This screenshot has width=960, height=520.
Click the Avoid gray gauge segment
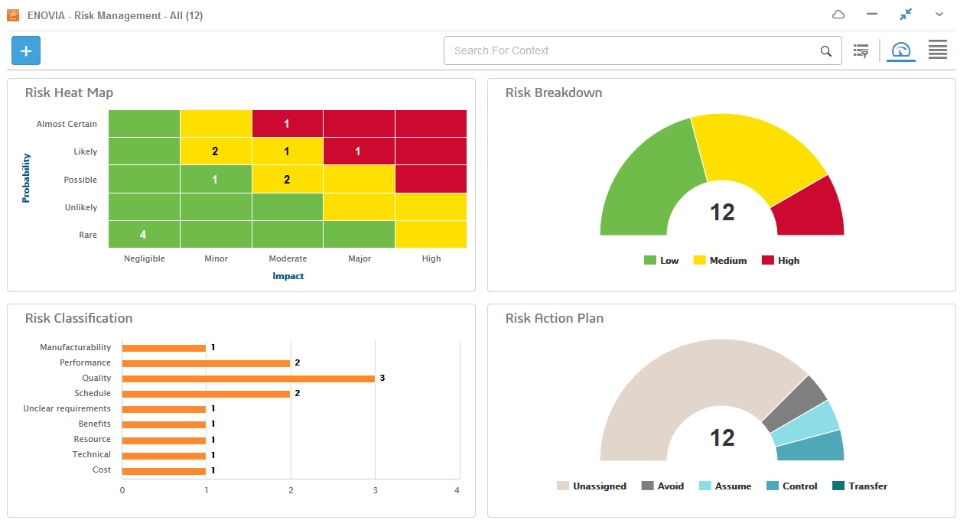(796, 403)
